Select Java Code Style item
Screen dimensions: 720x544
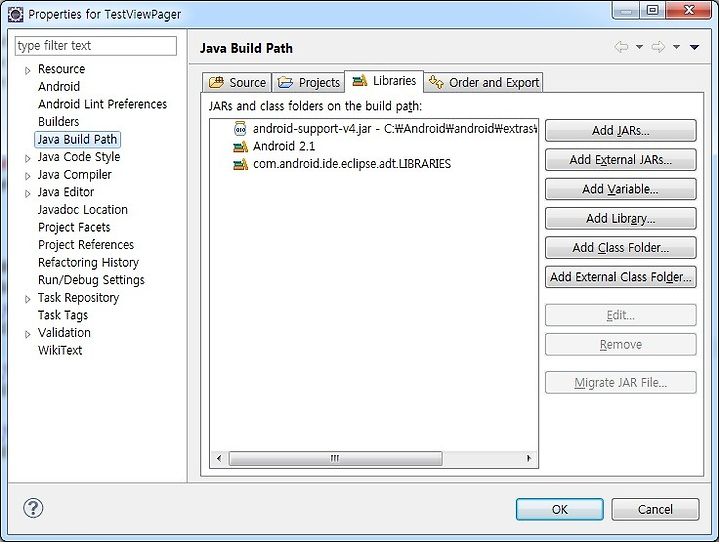pos(79,157)
